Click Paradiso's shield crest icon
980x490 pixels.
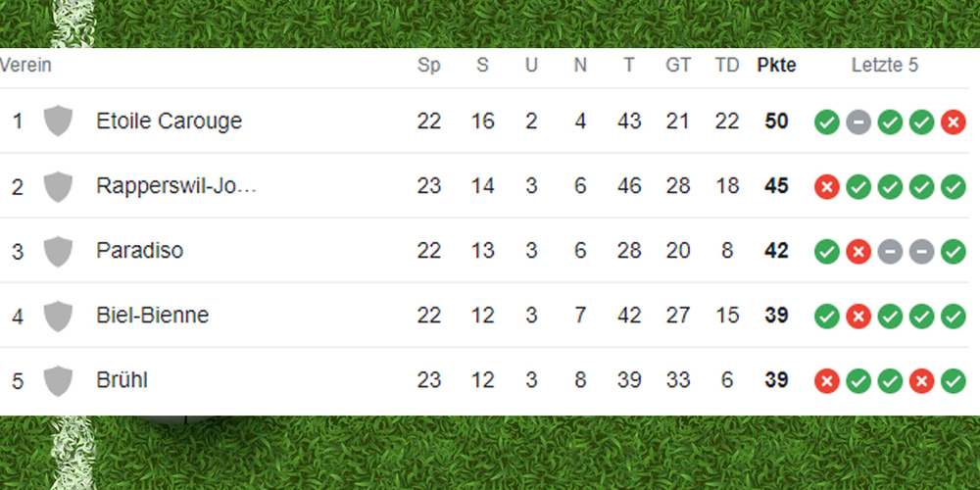[x=58, y=251]
